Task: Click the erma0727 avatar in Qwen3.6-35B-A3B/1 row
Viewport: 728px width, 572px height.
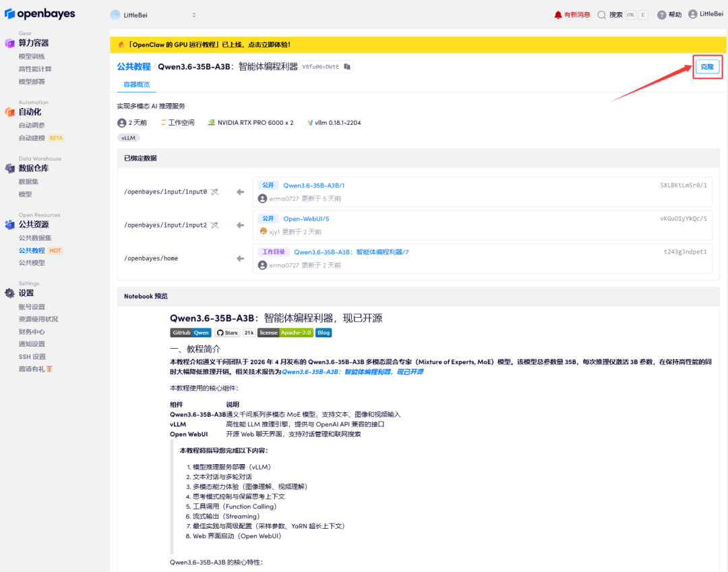Action: point(262,198)
